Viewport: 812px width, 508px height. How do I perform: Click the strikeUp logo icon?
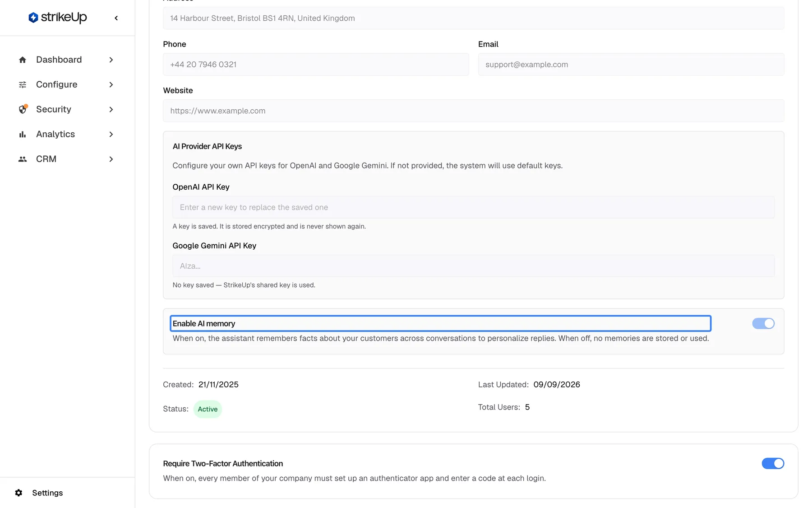[x=33, y=18]
